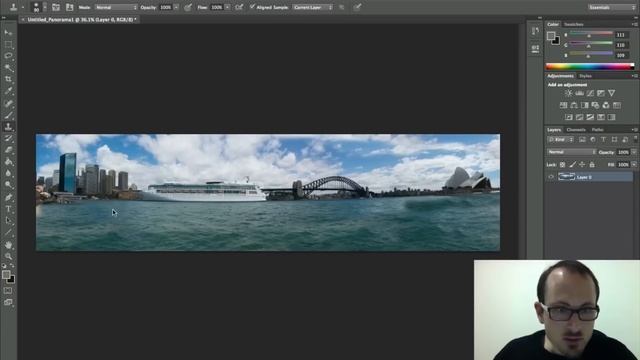
Task: Open the Mode dropdown in options bar
Action: click(x=116, y=7)
